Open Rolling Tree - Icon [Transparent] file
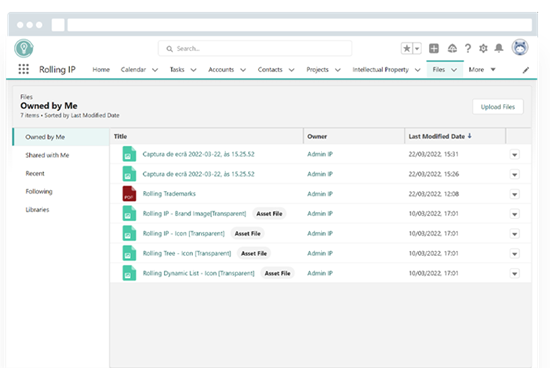Image resolution: width=550 pixels, height=368 pixels. pos(187,253)
